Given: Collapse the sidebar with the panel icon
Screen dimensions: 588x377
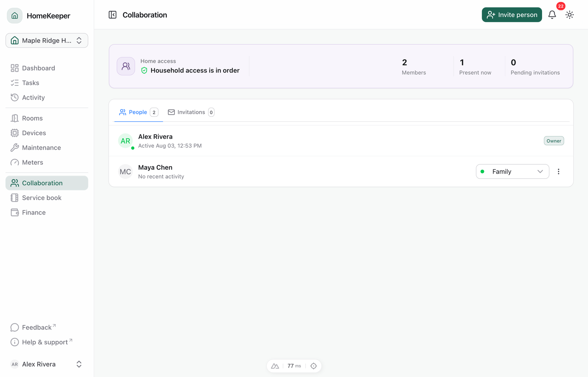Looking at the screenshot, I should (x=113, y=15).
